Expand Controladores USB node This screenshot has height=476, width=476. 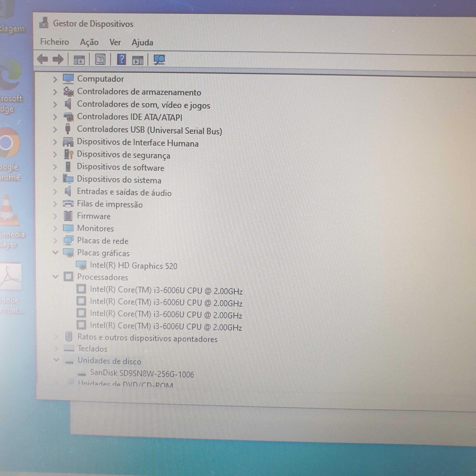click(55, 130)
